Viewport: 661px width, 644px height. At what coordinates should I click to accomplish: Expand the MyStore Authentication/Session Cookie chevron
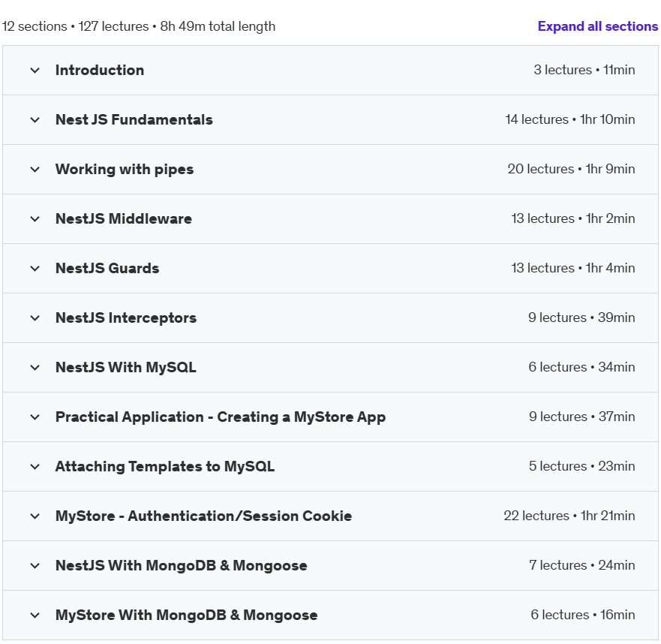coord(35,516)
